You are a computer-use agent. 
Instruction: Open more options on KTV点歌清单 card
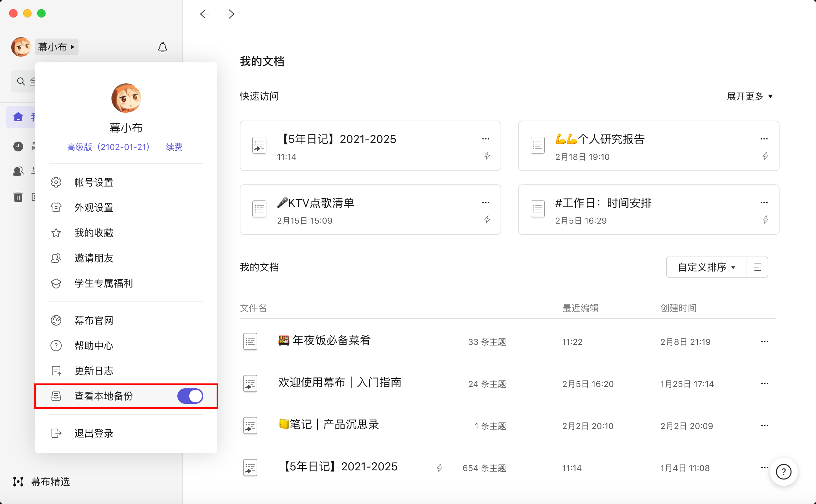coord(486,203)
